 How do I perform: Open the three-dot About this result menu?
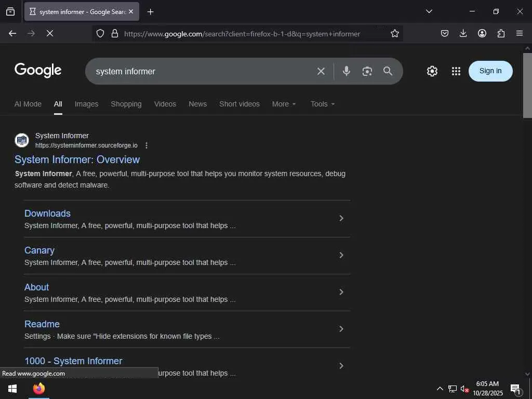pyautogui.click(x=146, y=145)
